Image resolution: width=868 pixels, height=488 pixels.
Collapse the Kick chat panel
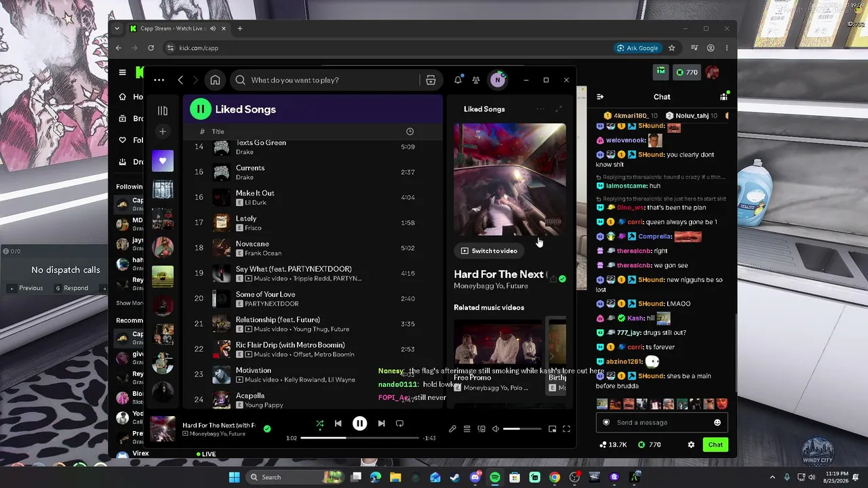(600, 97)
